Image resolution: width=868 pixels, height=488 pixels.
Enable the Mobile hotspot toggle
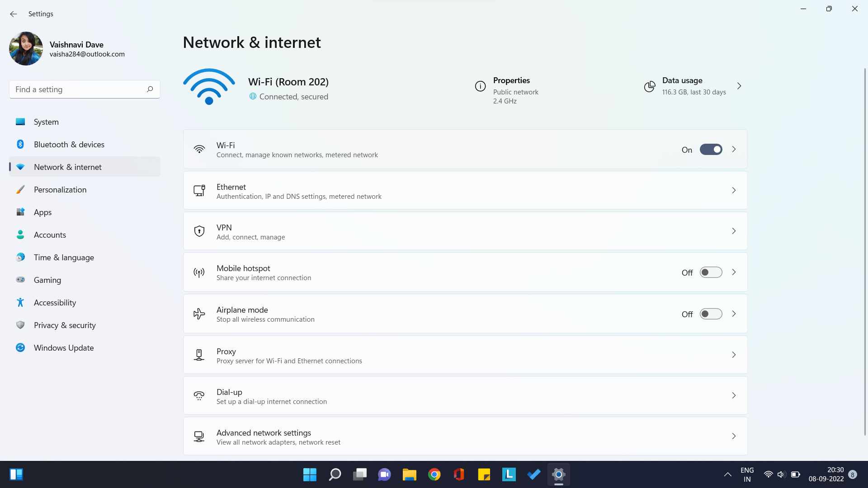711,272
